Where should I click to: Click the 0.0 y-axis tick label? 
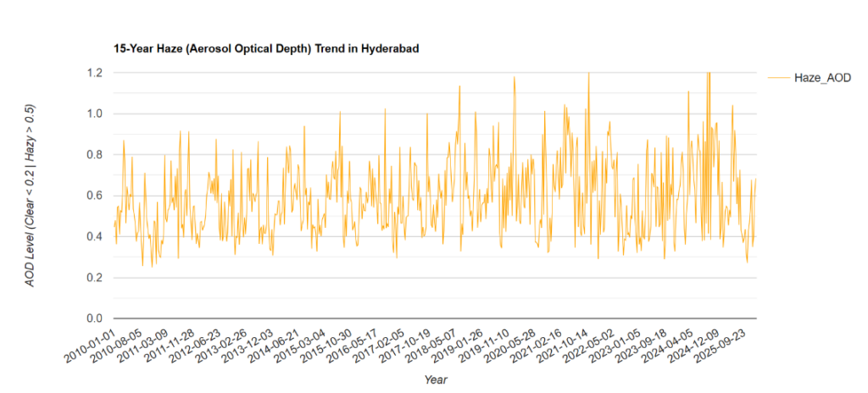[x=92, y=318]
